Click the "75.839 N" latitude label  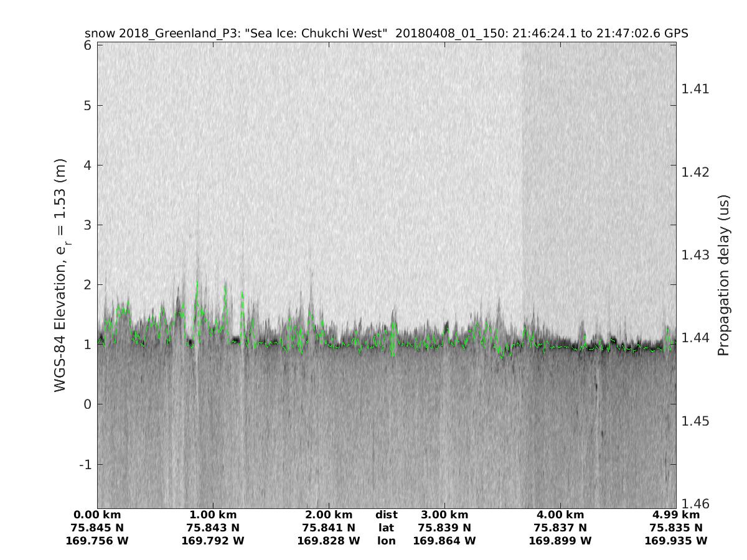[x=444, y=528]
